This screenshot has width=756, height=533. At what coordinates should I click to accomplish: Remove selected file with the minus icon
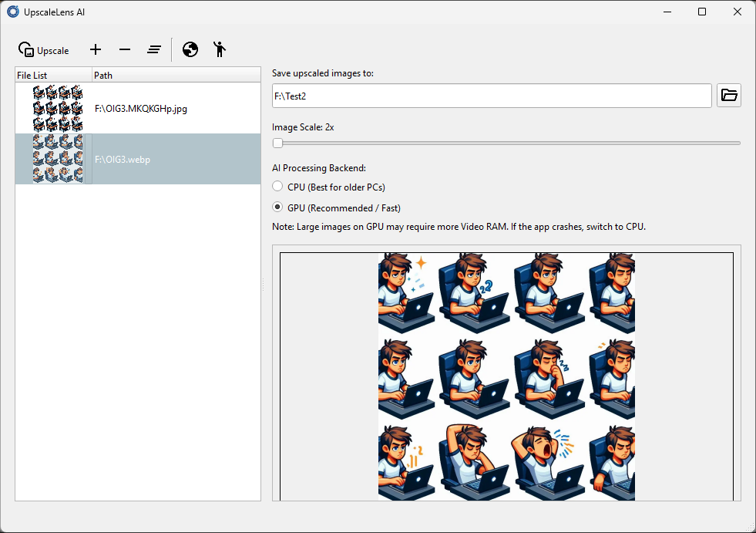(x=125, y=49)
